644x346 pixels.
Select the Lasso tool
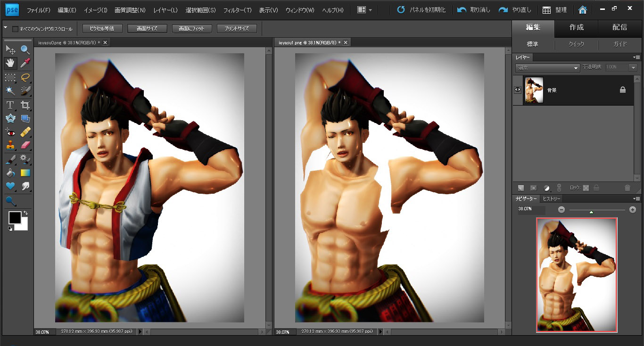click(25, 77)
